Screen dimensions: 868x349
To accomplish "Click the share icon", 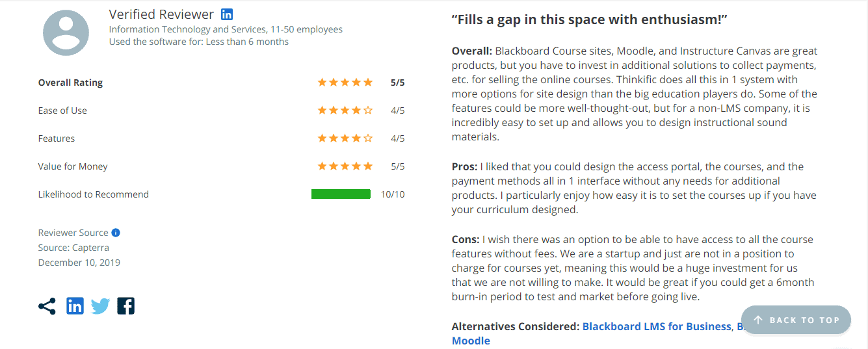I will coord(47,306).
